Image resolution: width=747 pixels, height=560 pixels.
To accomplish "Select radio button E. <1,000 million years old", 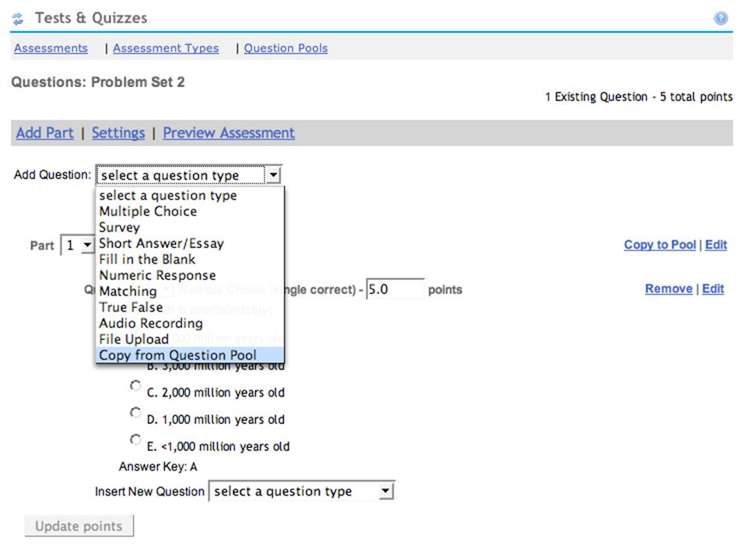I will click(135, 439).
